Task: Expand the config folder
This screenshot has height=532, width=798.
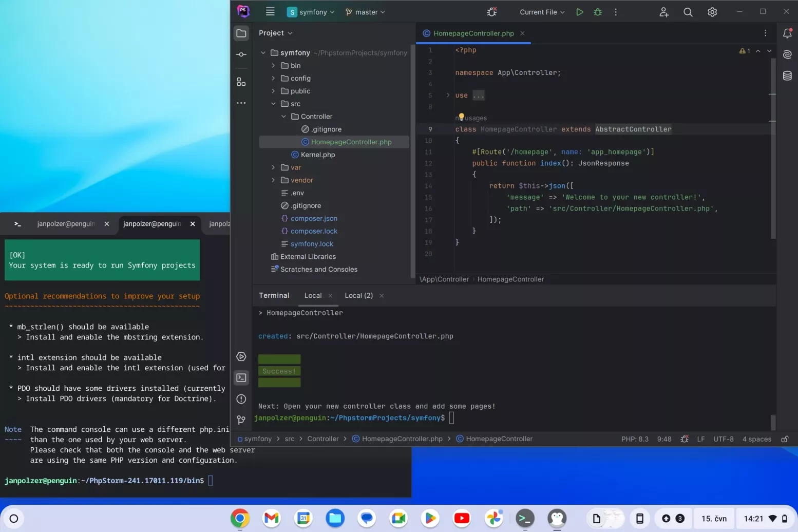Action: [x=273, y=79]
